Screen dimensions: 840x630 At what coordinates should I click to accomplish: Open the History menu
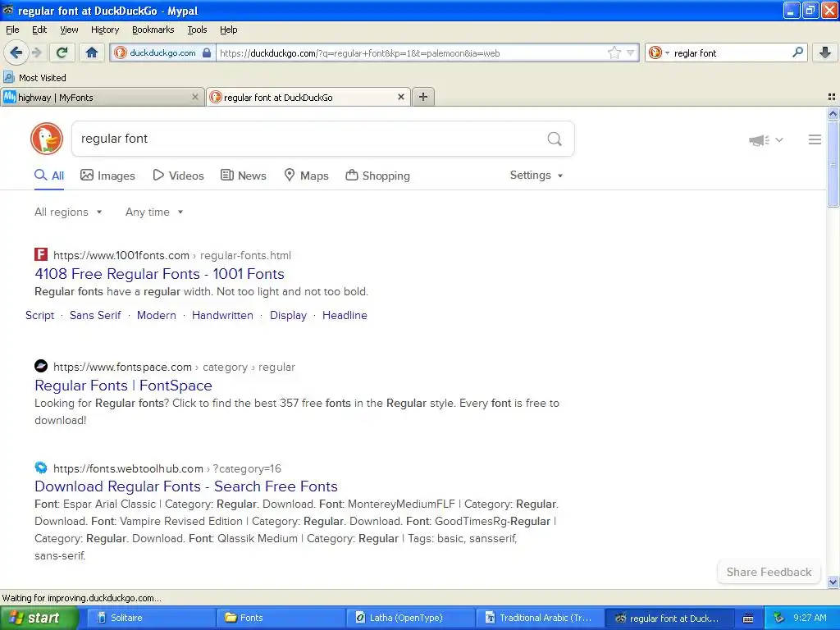coord(104,30)
